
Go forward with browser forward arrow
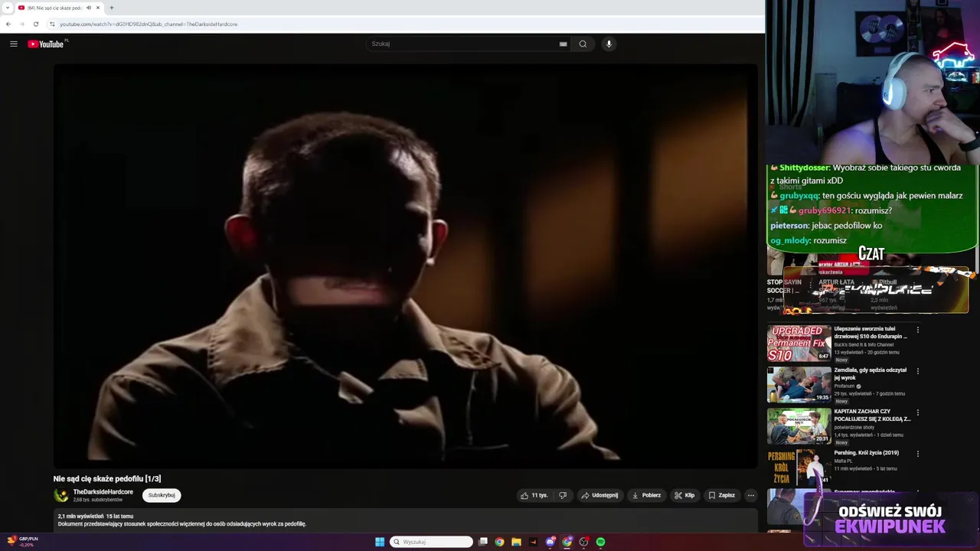pos(21,24)
